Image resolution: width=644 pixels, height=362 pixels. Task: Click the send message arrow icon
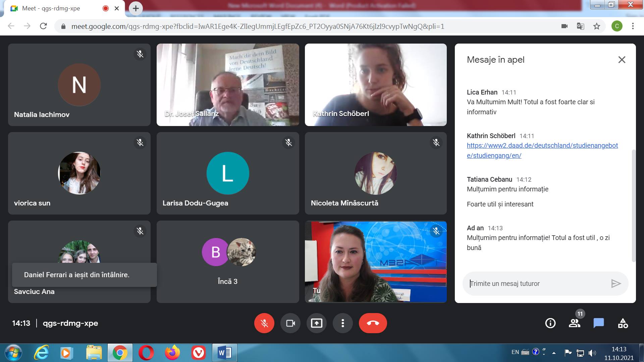pyautogui.click(x=616, y=284)
